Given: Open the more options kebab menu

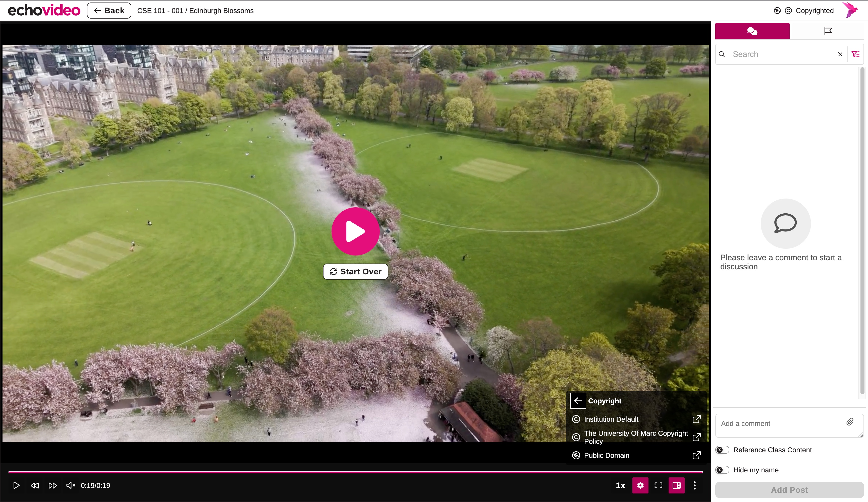Looking at the screenshot, I should point(695,485).
